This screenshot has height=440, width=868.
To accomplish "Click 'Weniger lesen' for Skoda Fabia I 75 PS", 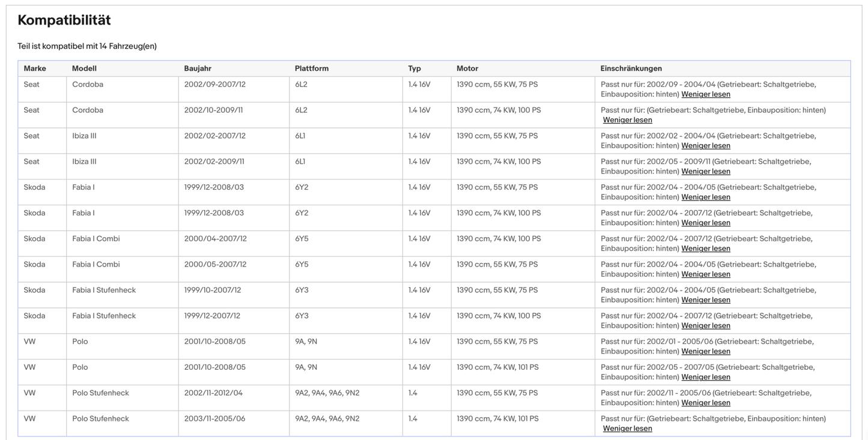I will pyautogui.click(x=705, y=197).
